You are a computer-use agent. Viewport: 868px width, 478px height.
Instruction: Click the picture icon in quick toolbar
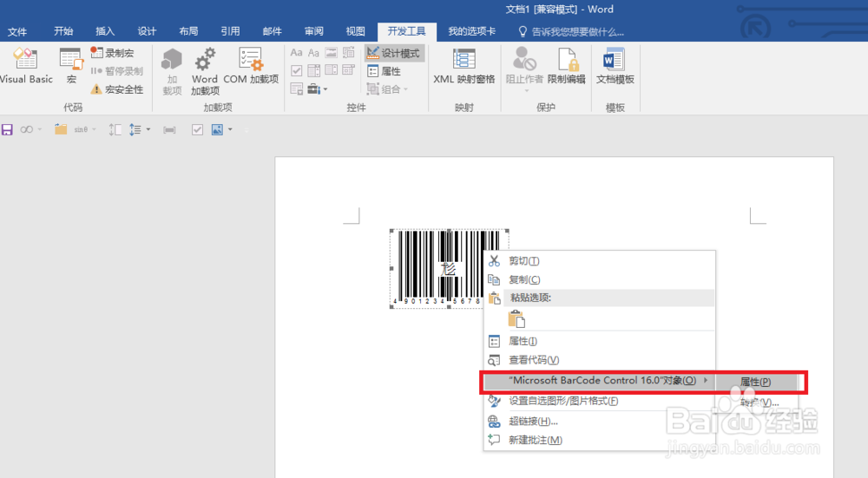pyautogui.click(x=217, y=129)
